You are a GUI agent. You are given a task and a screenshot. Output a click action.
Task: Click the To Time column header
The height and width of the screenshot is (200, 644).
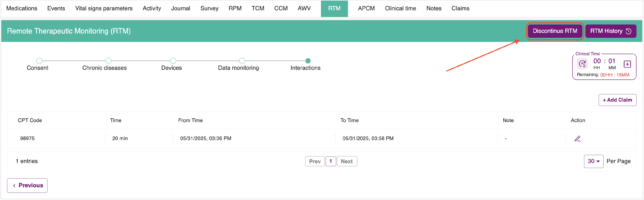(x=349, y=120)
